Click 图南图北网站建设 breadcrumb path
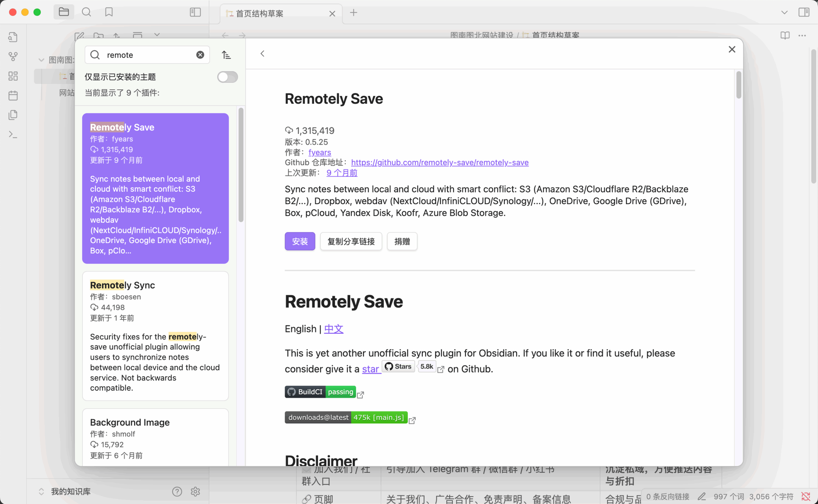 point(481,35)
